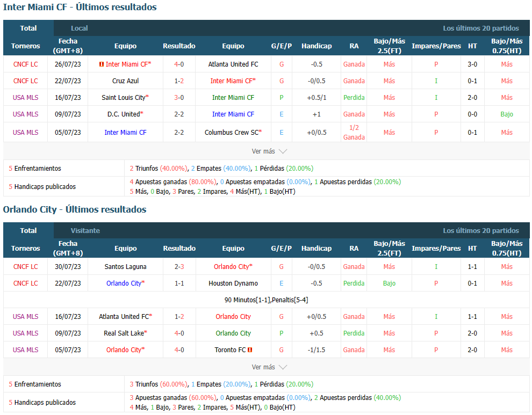Open 'Los últimos 20 partidos' for Inter Miami CF
The height and width of the screenshot is (415, 532).
[481, 28]
